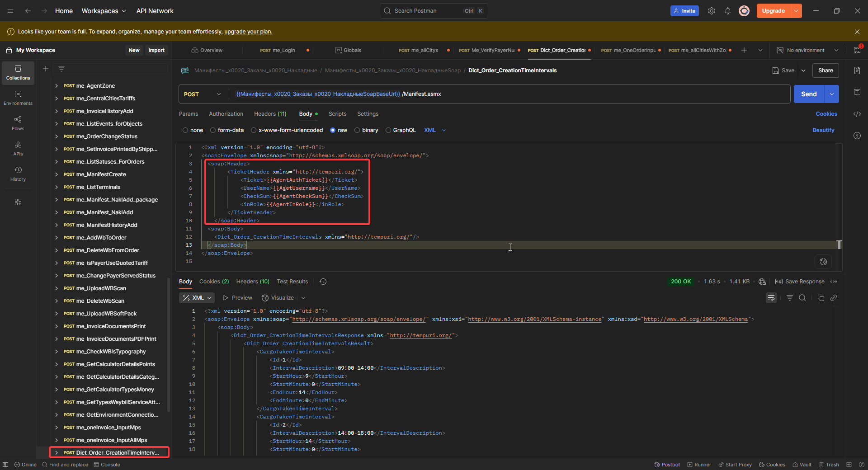Open the comments icon in right sidebar
This screenshot has height=470, width=868.
coord(857,92)
